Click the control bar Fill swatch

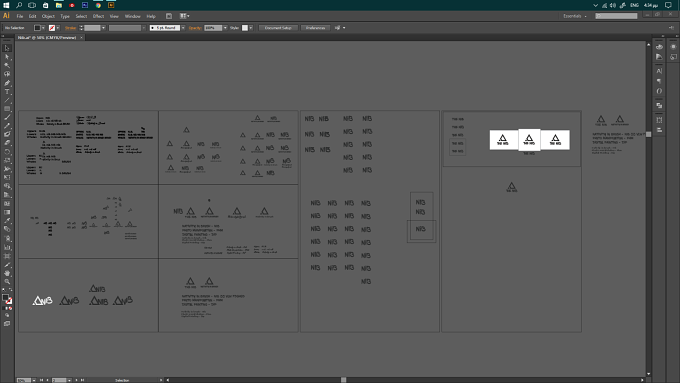pos(37,28)
